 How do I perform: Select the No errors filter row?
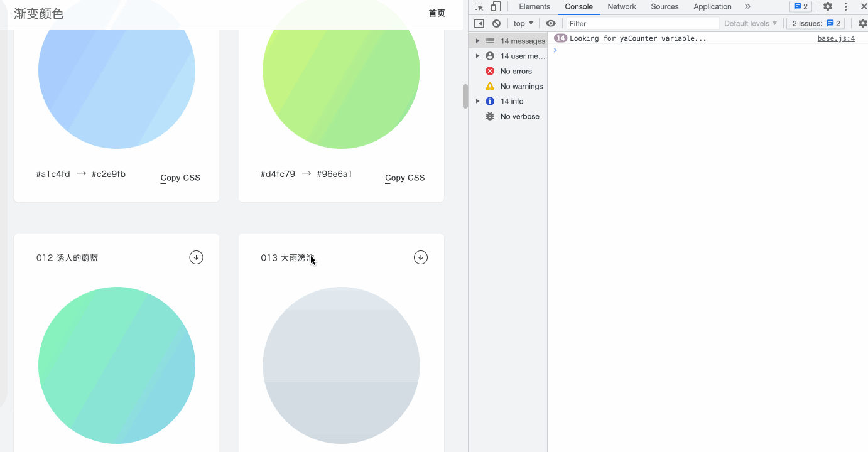point(508,71)
